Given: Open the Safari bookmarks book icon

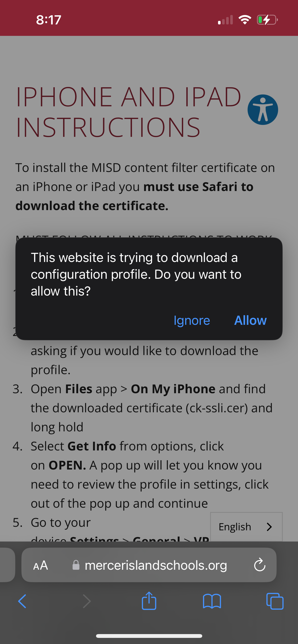Looking at the screenshot, I should (212, 601).
